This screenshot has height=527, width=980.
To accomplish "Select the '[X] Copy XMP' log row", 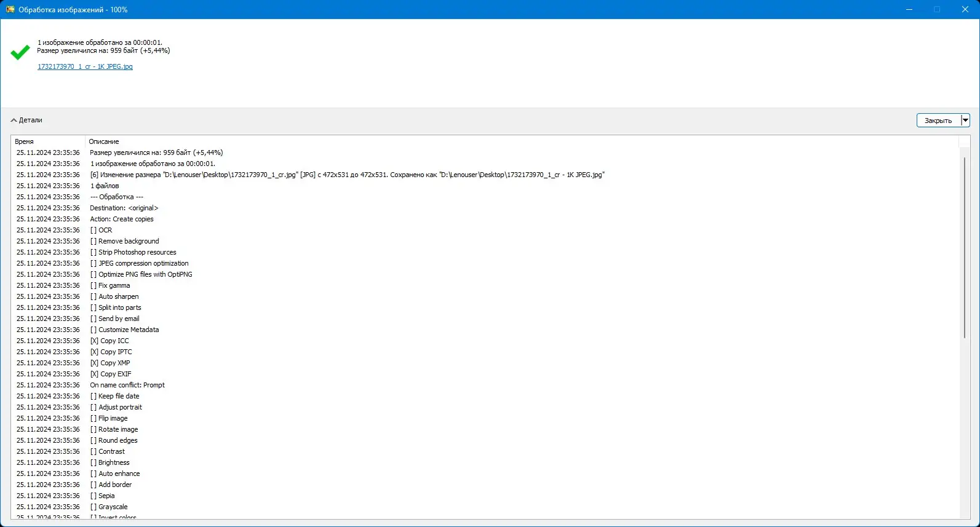I will point(485,363).
